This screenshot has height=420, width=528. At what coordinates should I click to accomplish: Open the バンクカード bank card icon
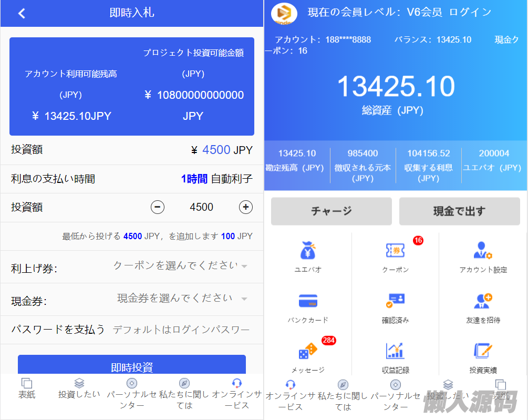click(307, 301)
